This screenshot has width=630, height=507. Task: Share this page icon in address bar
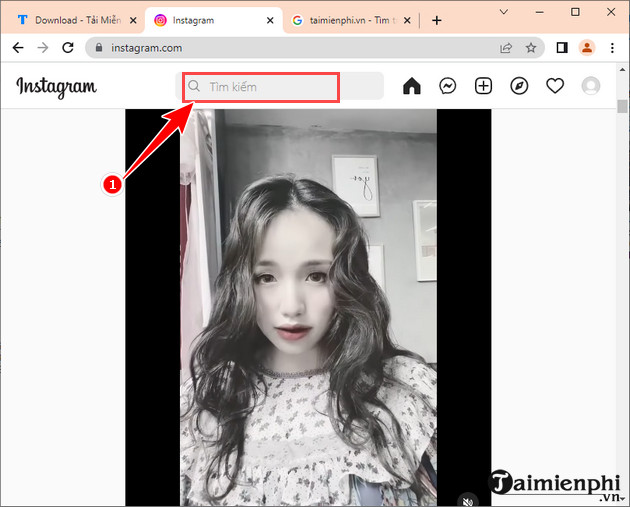pyautogui.click(x=506, y=48)
